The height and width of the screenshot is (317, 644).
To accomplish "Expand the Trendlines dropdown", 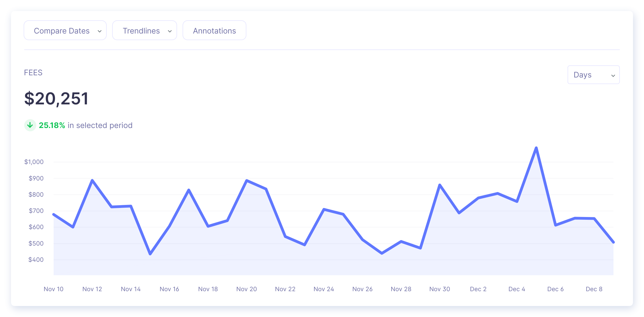I will point(141,30).
